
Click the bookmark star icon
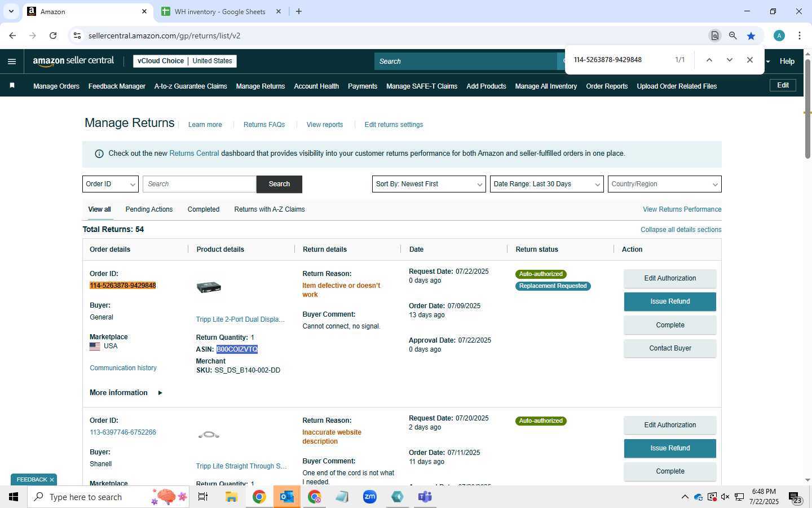pyautogui.click(x=751, y=36)
